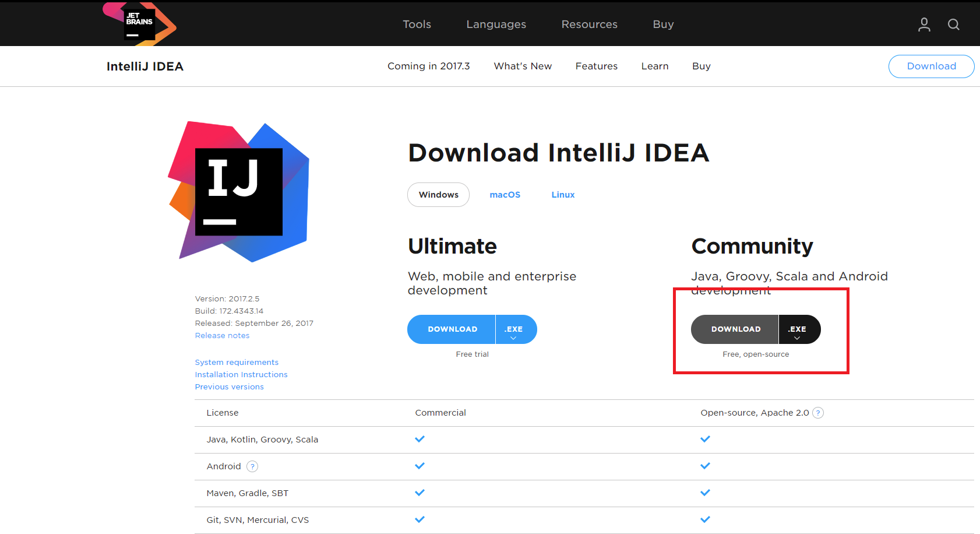
Task: Open the What's New page
Action: pos(523,66)
